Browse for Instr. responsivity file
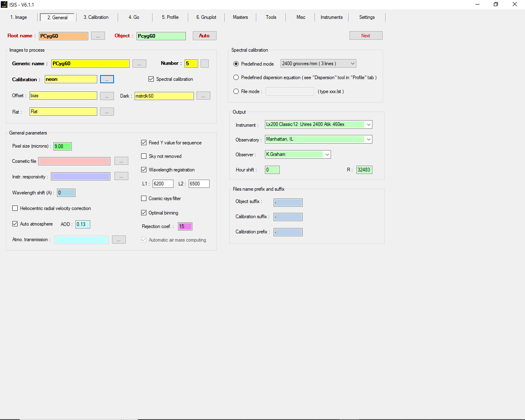 point(121,176)
